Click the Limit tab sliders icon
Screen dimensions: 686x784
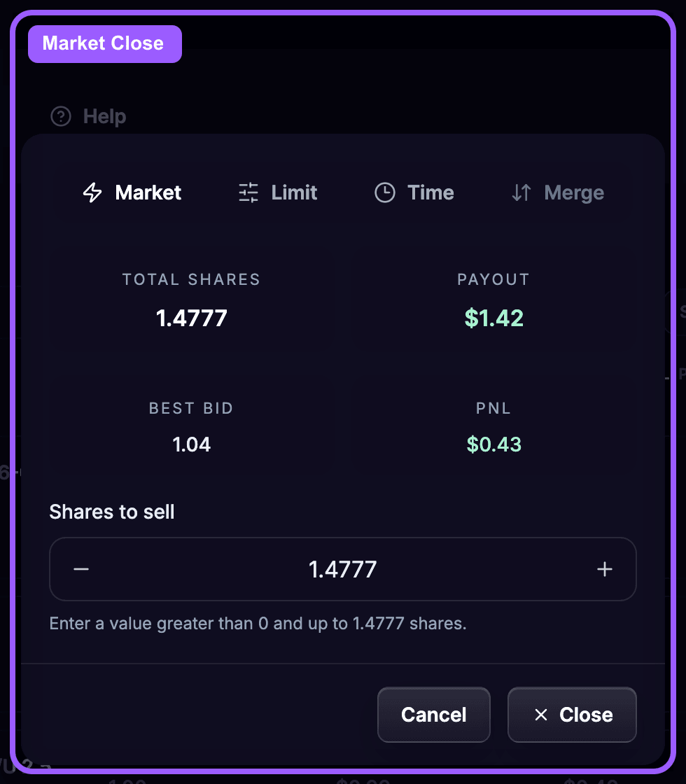coord(247,192)
